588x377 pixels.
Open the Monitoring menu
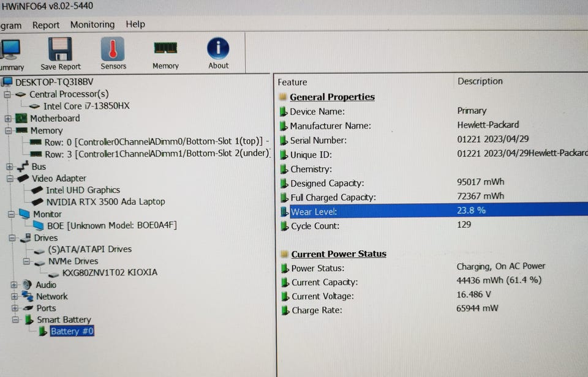tap(92, 24)
